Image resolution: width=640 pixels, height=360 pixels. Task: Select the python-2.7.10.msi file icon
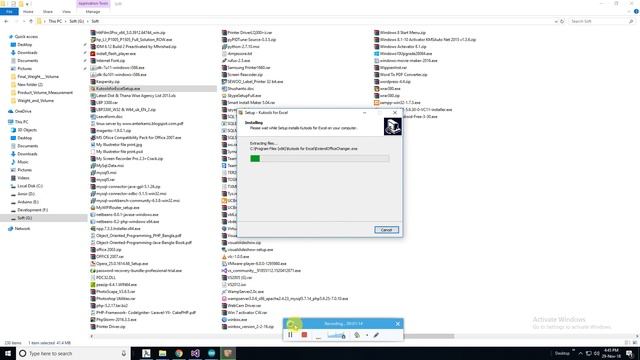[x=224, y=47]
